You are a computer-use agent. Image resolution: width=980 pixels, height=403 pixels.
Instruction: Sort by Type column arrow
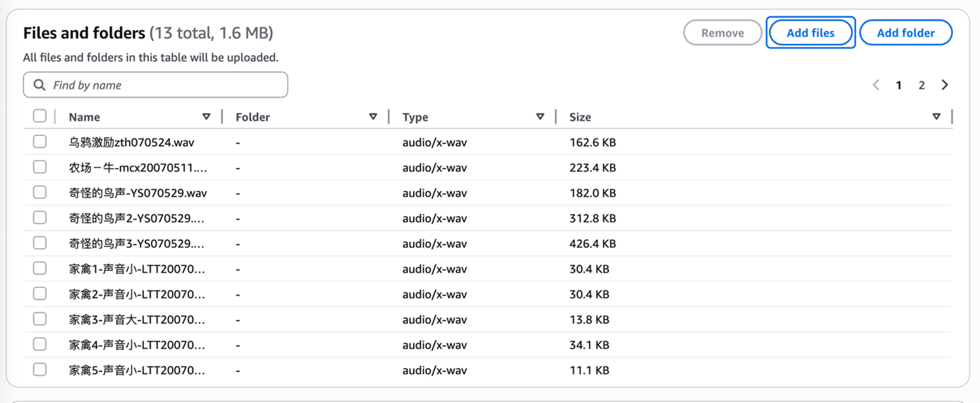click(x=540, y=116)
